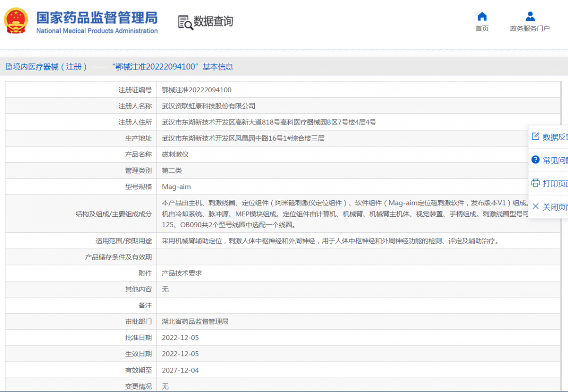Click the 适用范围/预期用途 label

coord(124,241)
